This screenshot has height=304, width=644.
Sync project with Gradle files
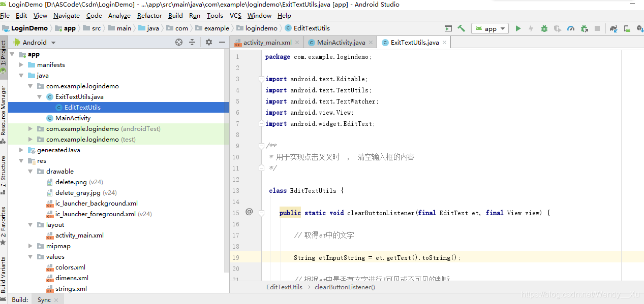pyautogui.click(x=613, y=28)
